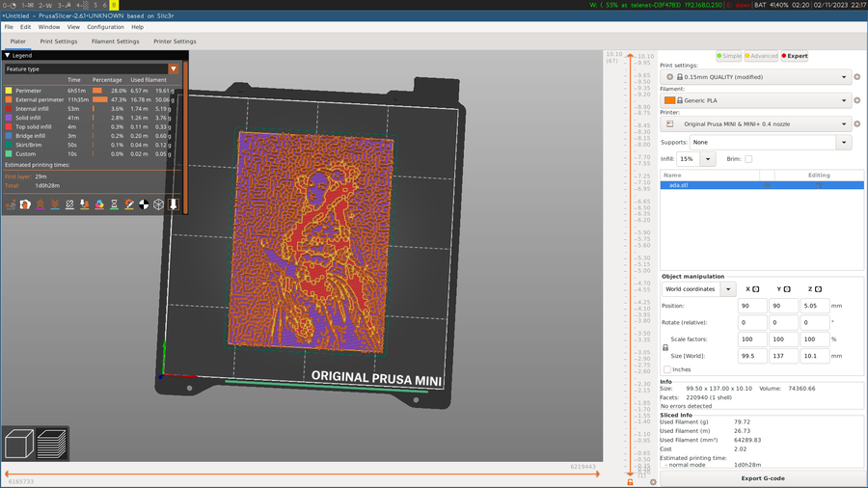This screenshot has height=488, width=868.
Task: Toggle Seams visibility icon in legend
Action: pyautogui.click(x=69, y=204)
